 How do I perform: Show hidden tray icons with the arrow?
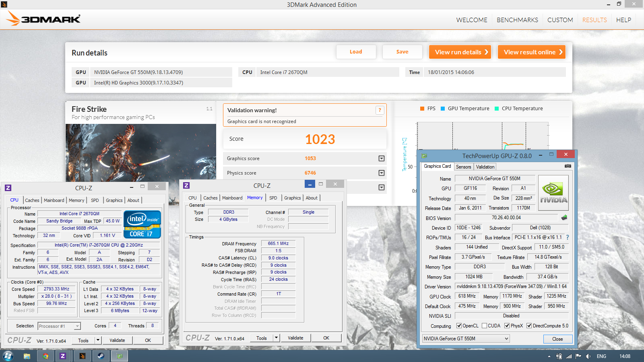[x=549, y=356]
